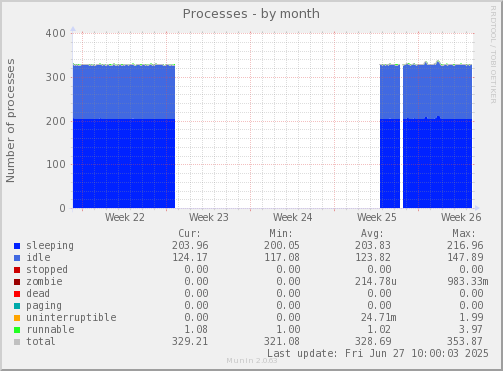The image size is (503, 371).
Task: Click the Week 22 axis label
Action: pyautogui.click(x=125, y=218)
